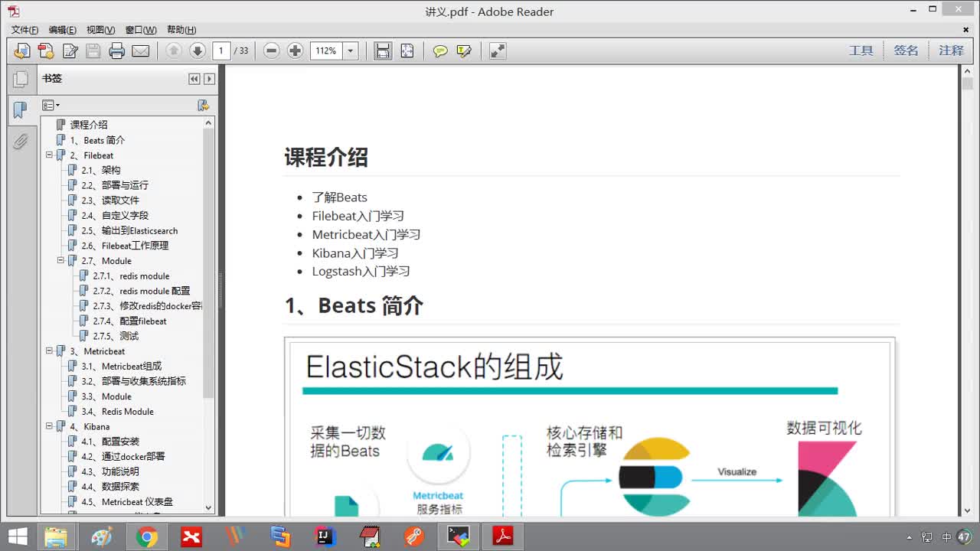
Task: Open the zoom level dropdown arrow
Action: click(351, 51)
